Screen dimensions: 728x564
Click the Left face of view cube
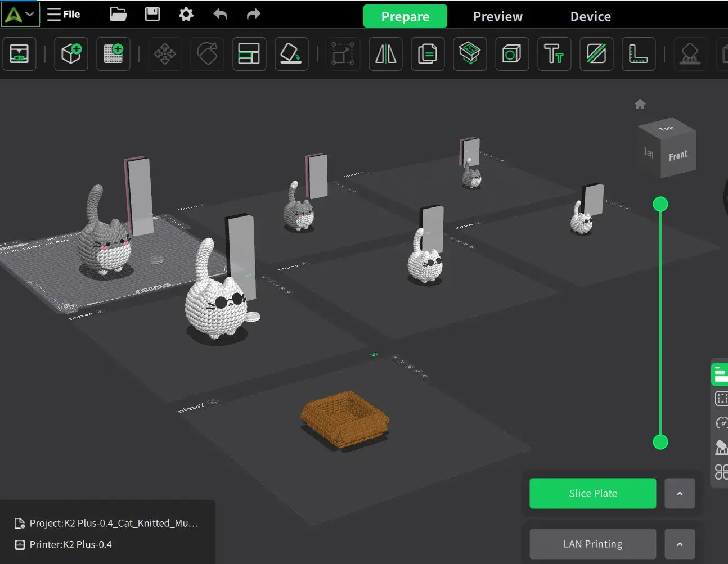[649, 153]
